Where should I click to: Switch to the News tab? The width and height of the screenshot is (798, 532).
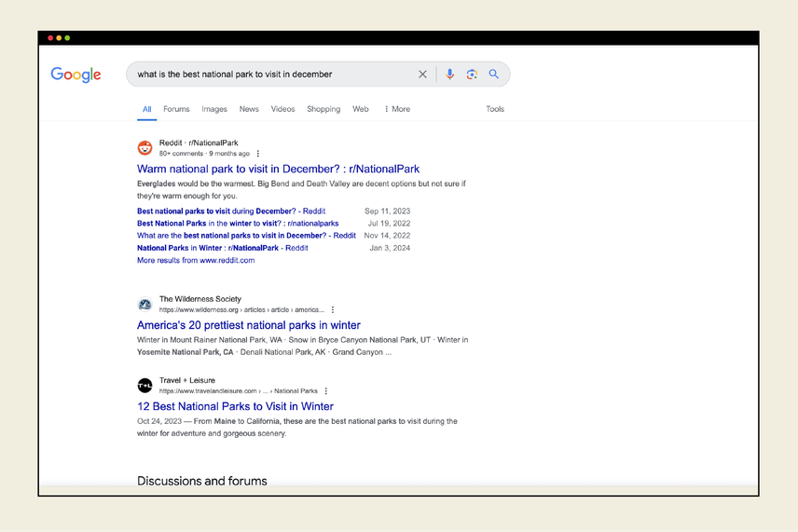249,109
